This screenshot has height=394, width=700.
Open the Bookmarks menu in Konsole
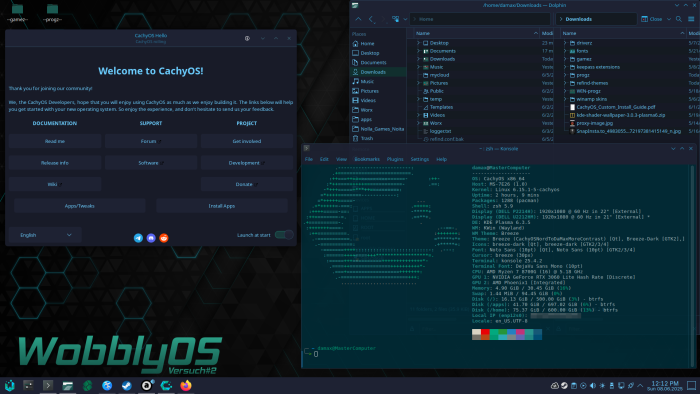tap(367, 159)
